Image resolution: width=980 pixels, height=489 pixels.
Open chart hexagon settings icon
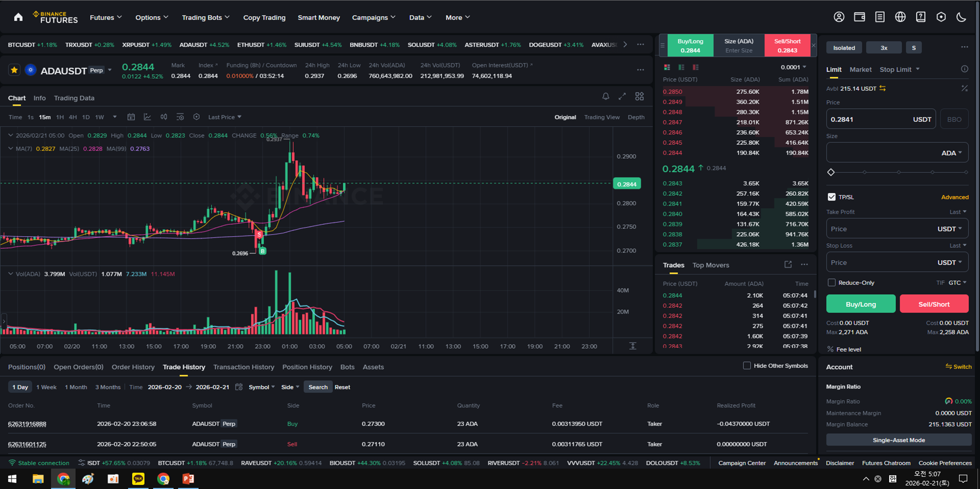click(196, 117)
